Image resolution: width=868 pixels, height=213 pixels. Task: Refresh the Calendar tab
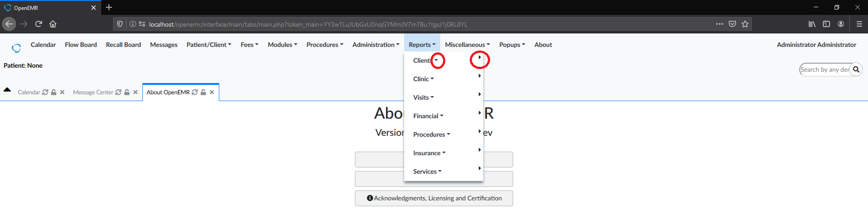45,92
